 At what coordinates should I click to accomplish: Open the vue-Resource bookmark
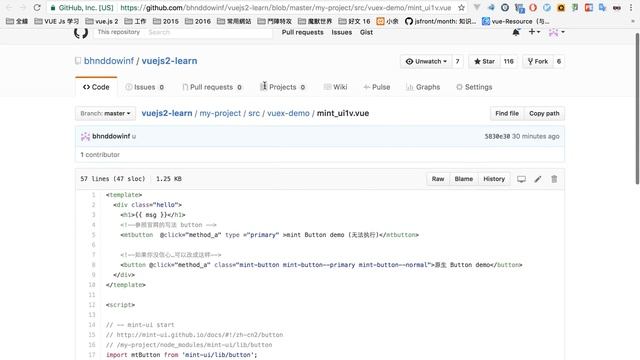coord(516,21)
